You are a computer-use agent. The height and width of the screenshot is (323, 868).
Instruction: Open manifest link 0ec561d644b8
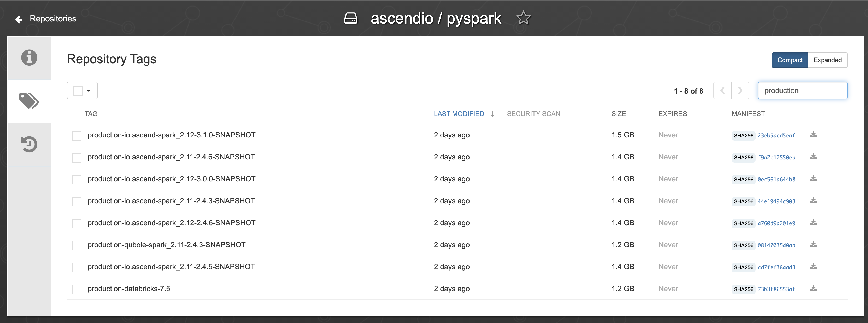tap(776, 179)
